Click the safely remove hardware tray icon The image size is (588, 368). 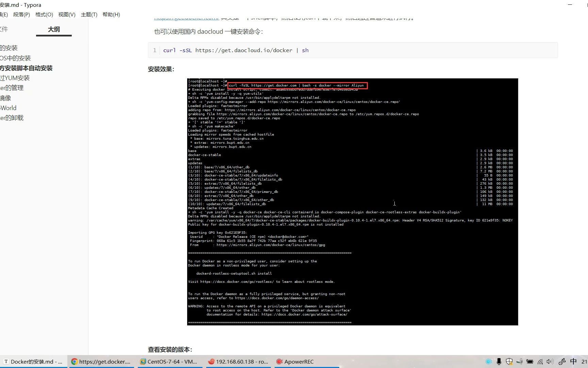click(x=519, y=362)
